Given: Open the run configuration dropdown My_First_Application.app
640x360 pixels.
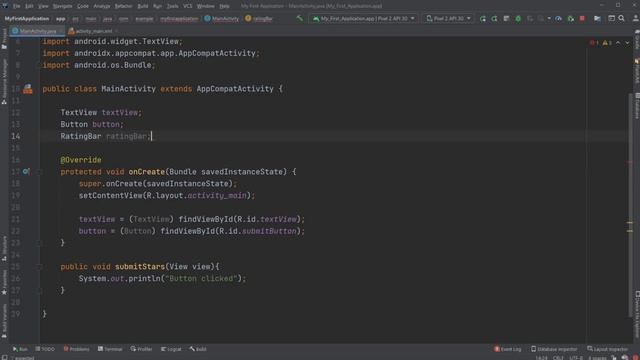Looking at the screenshot, I should tap(364, 18).
